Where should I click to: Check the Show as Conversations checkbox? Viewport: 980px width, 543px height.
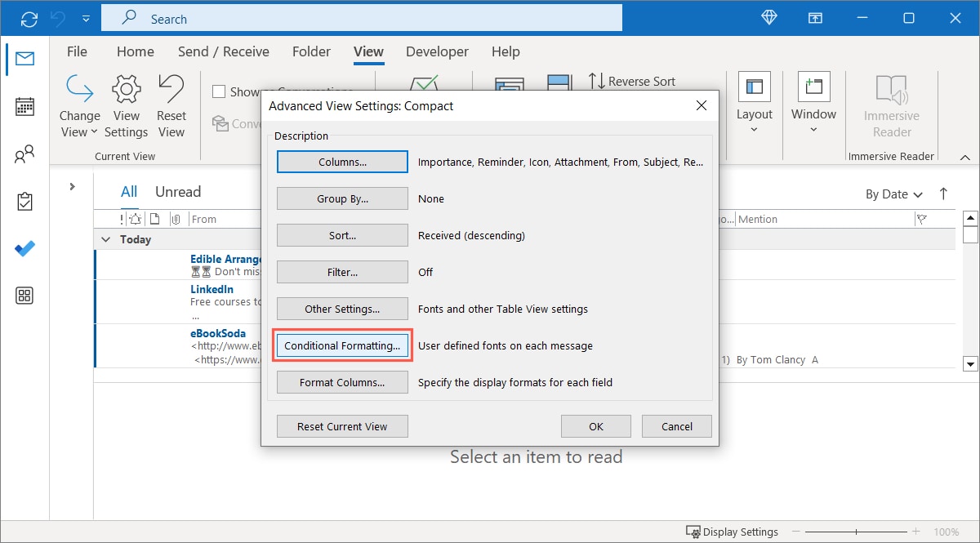pos(219,91)
